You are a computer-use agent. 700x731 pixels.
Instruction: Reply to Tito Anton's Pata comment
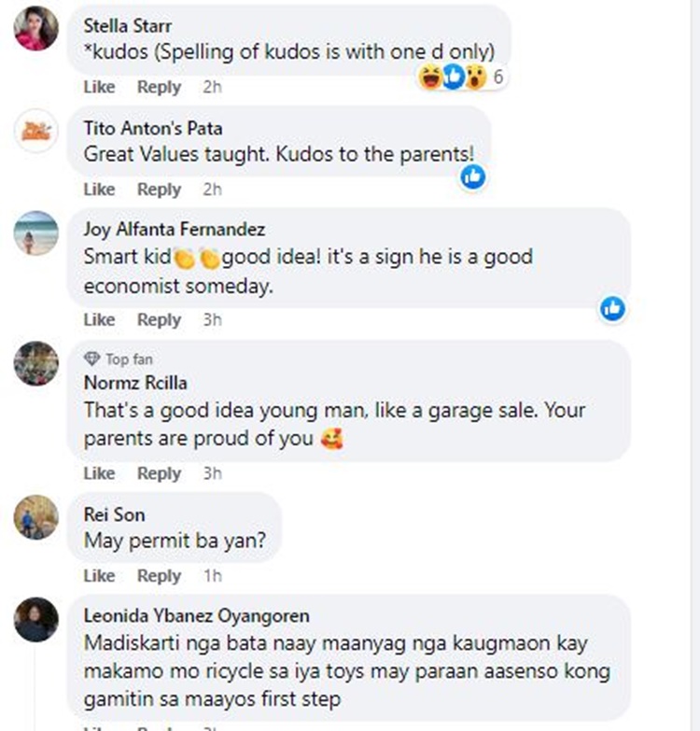(x=159, y=190)
